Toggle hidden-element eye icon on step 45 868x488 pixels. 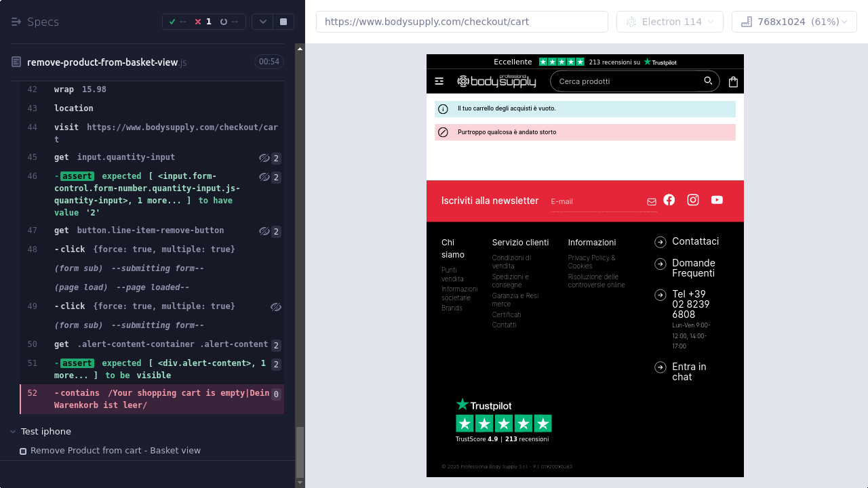point(264,158)
